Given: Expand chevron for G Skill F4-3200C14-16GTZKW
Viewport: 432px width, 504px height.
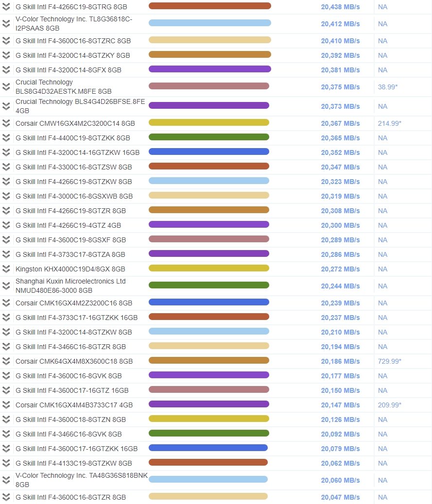Looking at the screenshot, I should point(6,152).
